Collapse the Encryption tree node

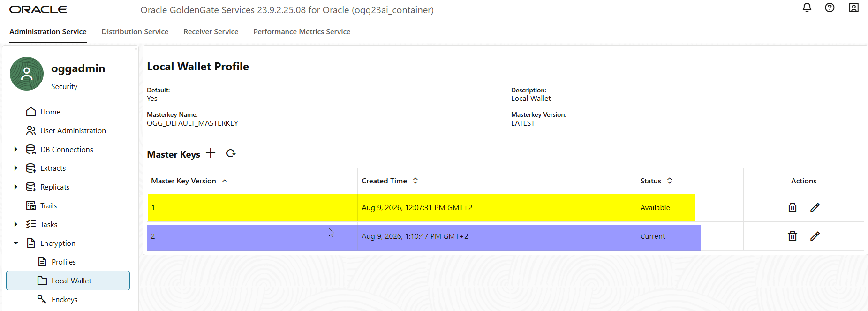click(x=16, y=243)
